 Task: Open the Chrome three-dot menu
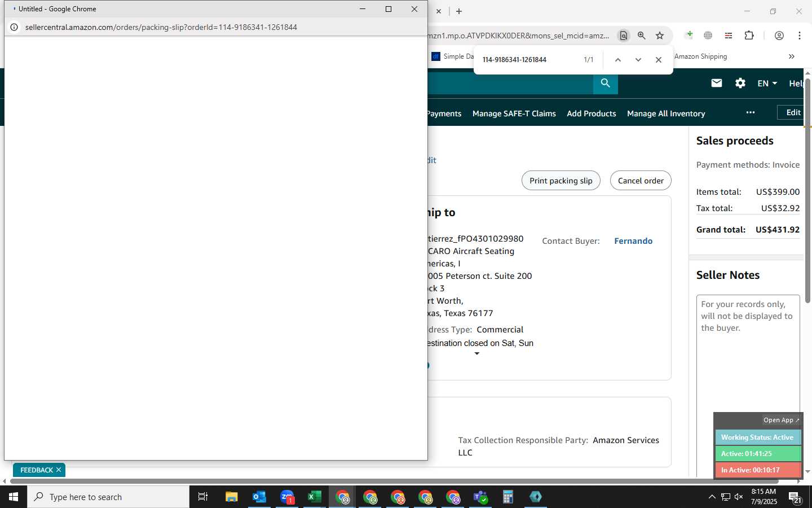pos(800,36)
